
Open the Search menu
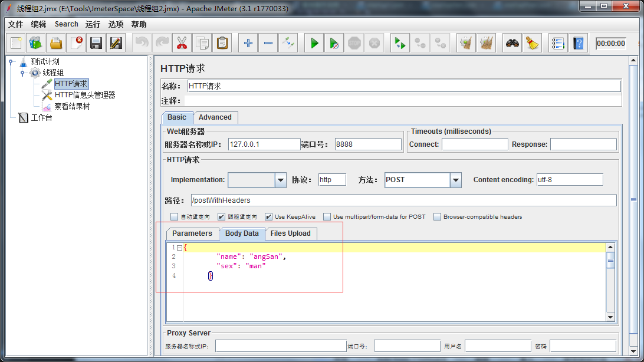(66, 24)
